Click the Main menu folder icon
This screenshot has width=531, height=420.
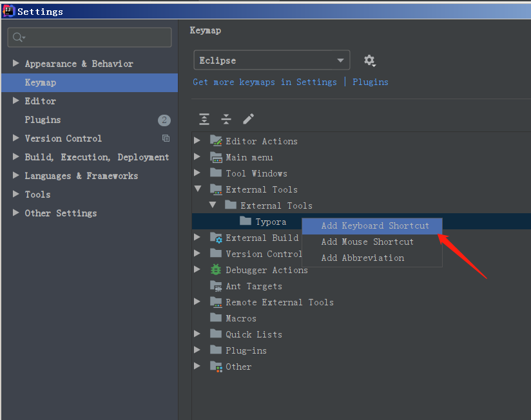(215, 157)
